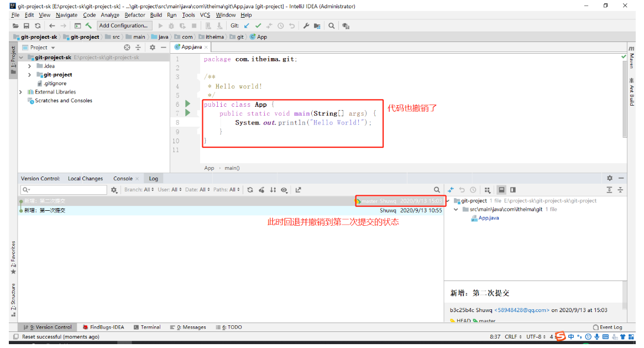
Task: Expand the git-project module folder
Action: (29, 75)
